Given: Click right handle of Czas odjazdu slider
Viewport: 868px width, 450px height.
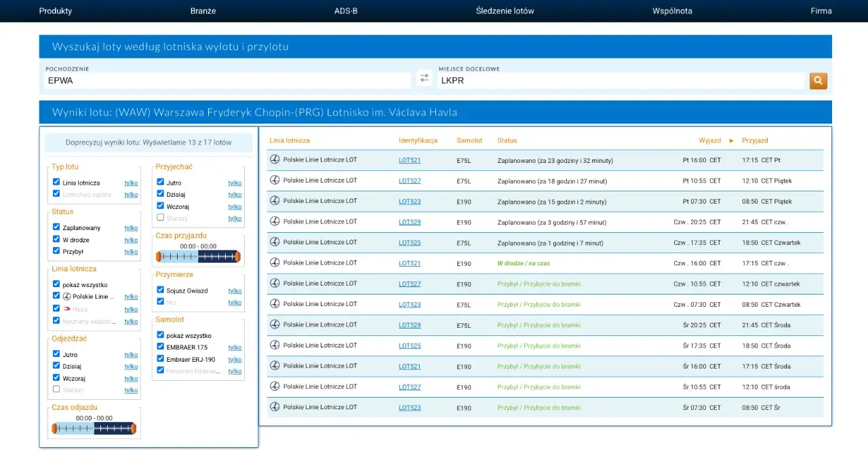Looking at the screenshot, I should 134,428.
